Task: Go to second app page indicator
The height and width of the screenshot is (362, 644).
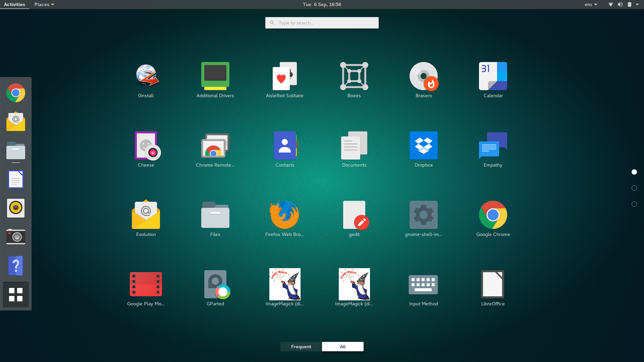Action: click(x=634, y=188)
